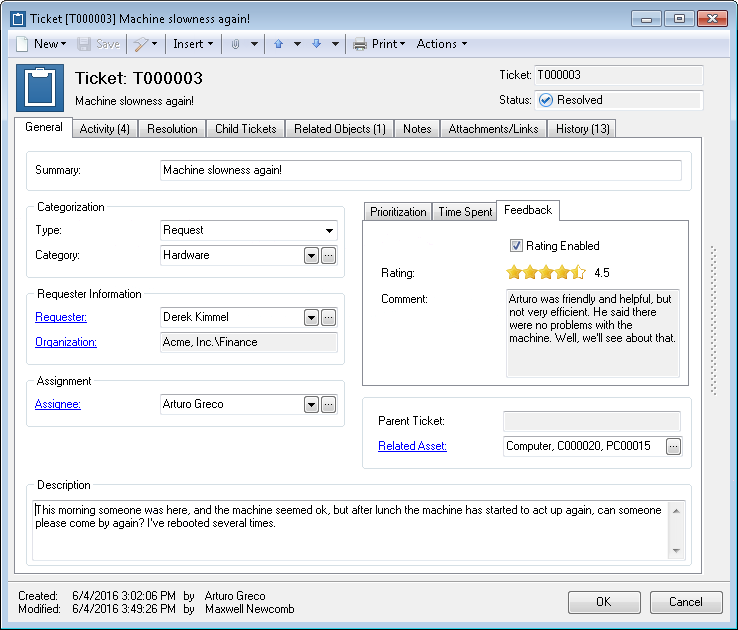This screenshot has height=630, width=738.
Task: Expand the Requester dropdown arrow
Action: [x=311, y=318]
